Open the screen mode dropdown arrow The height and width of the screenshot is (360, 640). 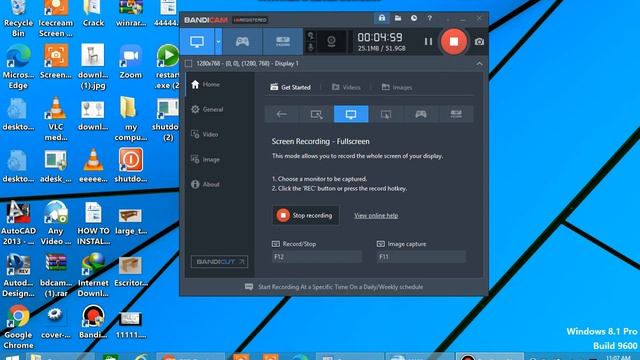click(218, 42)
